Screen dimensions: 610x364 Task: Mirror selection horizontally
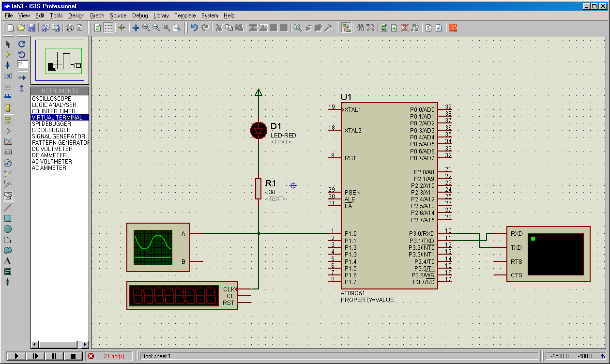tap(22, 78)
